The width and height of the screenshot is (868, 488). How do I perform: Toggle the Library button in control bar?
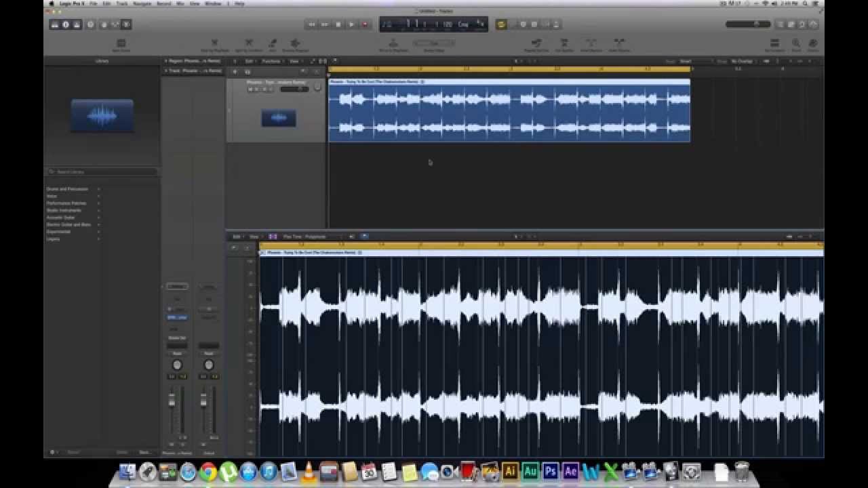tap(55, 24)
